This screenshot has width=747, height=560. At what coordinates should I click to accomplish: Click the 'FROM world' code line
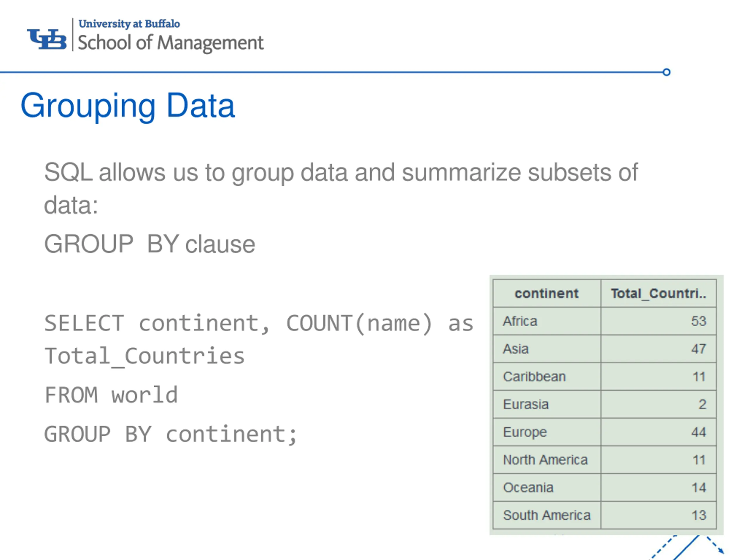(111, 395)
